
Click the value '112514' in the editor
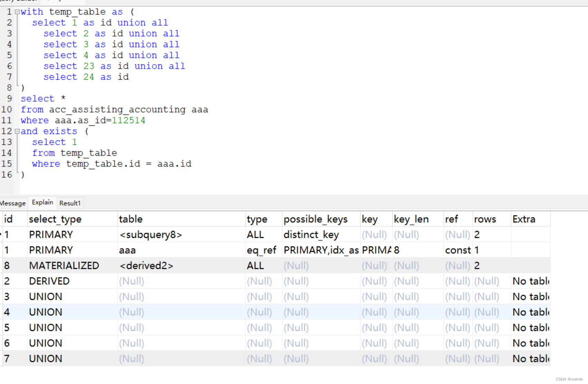[128, 120]
